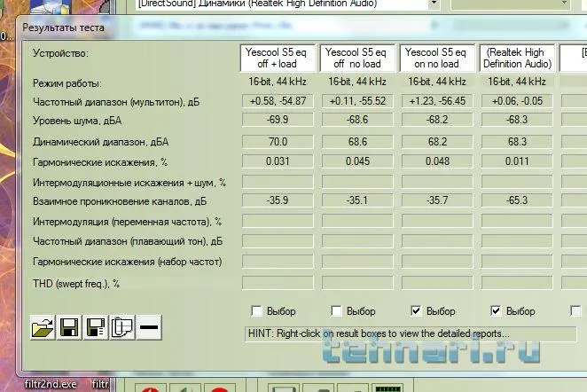Click device name field Yescool S5 eq off + load

(278, 58)
